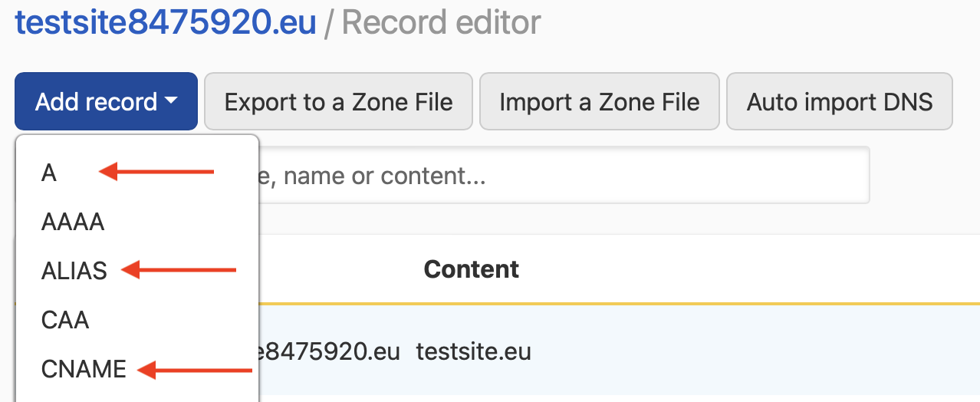This screenshot has width=980, height=402.
Task: Choose CNAME from the dropdown menu
Action: 84,369
